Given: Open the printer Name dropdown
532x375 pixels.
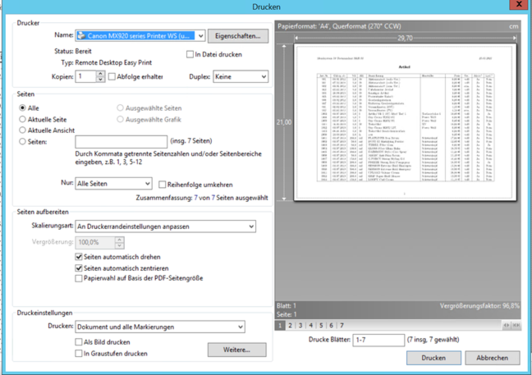Looking at the screenshot, I should click(140, 36).
